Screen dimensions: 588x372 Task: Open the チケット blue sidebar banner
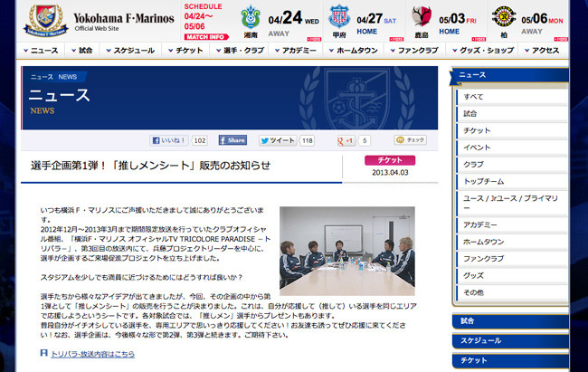510,360
